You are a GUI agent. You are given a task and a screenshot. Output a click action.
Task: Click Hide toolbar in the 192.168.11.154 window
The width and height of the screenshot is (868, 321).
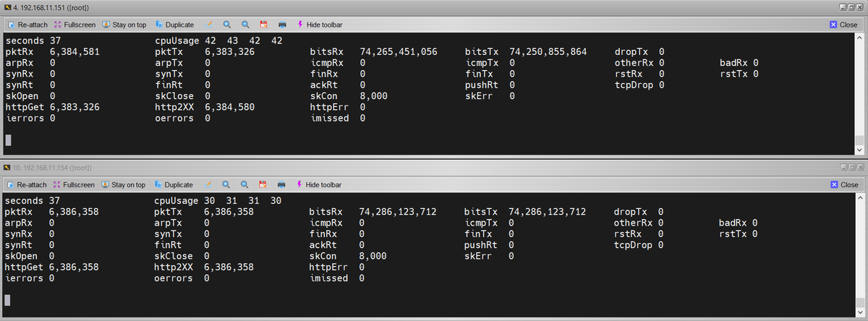[319, 184]
